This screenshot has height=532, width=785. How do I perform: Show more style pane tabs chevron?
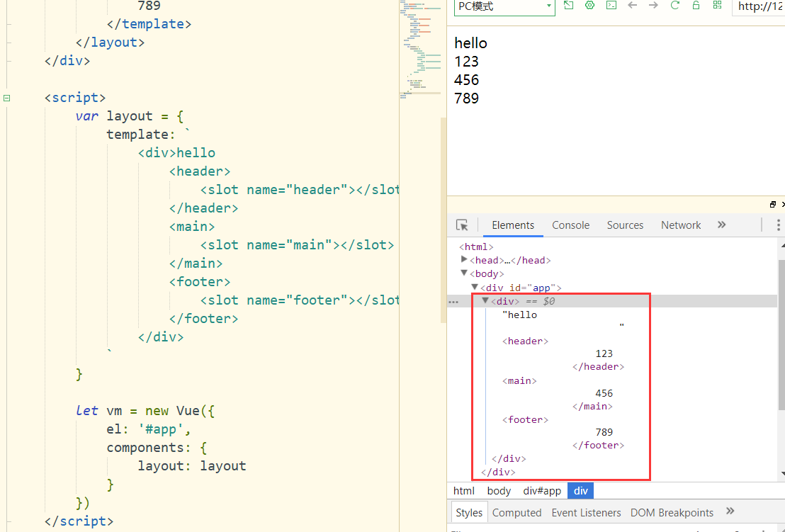pyautogui.click(x=730, y=511)
